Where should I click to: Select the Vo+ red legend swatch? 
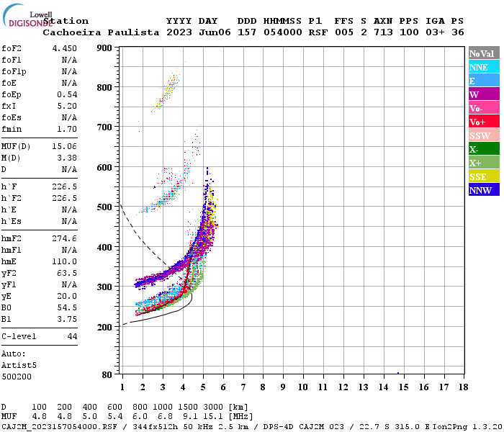click(x=484, y=122)
